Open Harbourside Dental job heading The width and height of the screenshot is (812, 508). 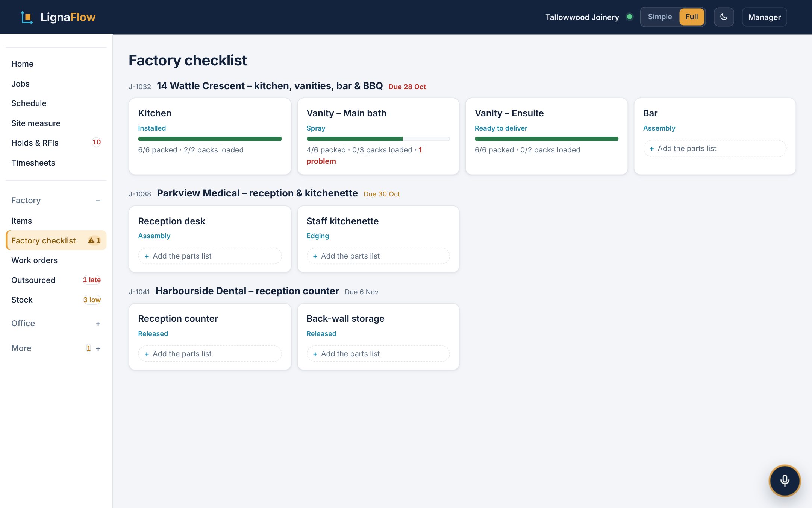(247, 291)
